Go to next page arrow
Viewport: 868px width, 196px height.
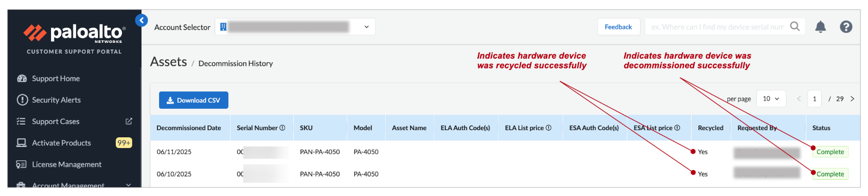click(x=852, y=99)
